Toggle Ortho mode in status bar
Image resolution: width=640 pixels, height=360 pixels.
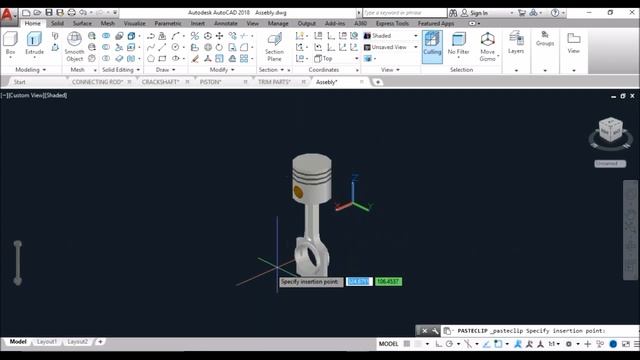pyautogui.click(x=438, y=344)
